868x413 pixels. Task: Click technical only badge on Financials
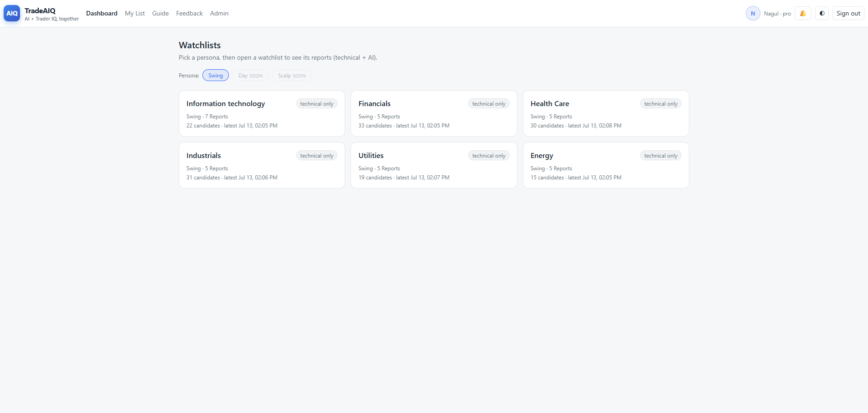tap(489, 104)
